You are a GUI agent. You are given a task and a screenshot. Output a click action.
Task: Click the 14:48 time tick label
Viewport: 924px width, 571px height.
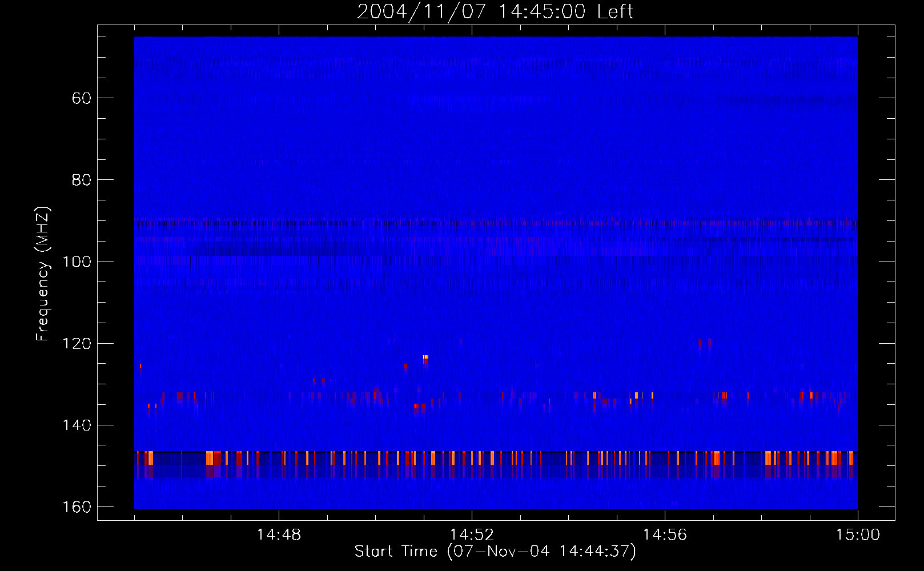[279, 535]
